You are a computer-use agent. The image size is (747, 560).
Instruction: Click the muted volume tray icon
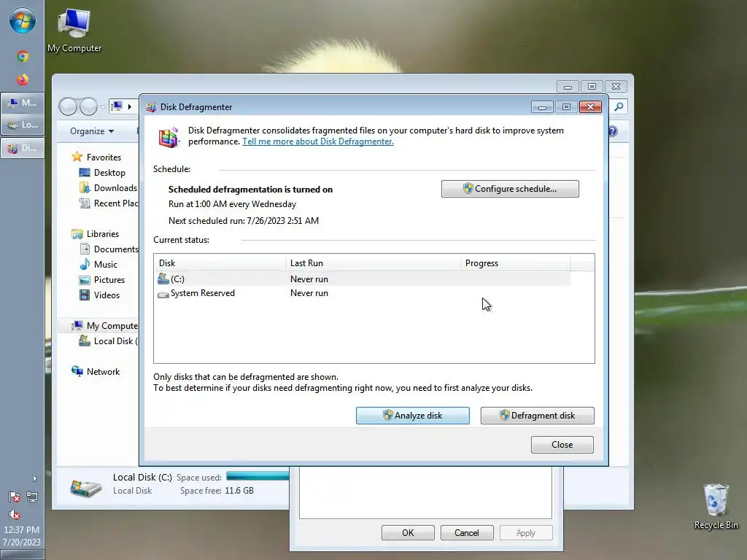[x=15, y=514]
